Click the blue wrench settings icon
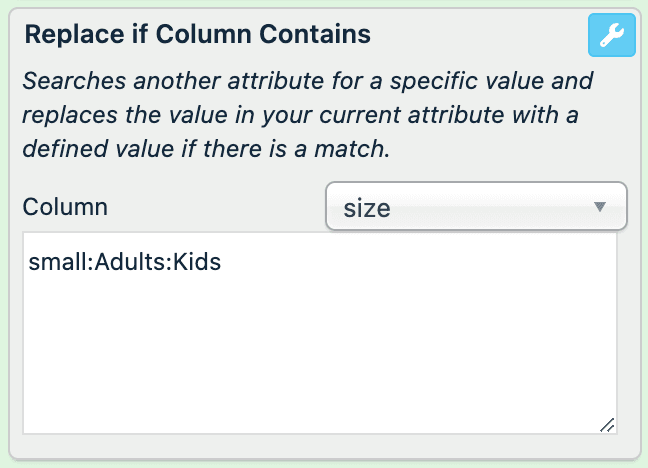This screenshot has height=468, width=648. point(611,36)
